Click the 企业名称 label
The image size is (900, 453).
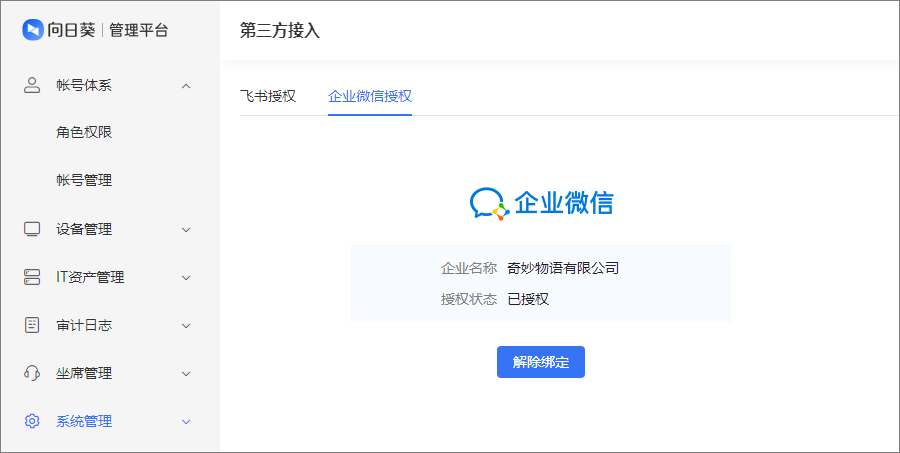click(x=468, y=268)
